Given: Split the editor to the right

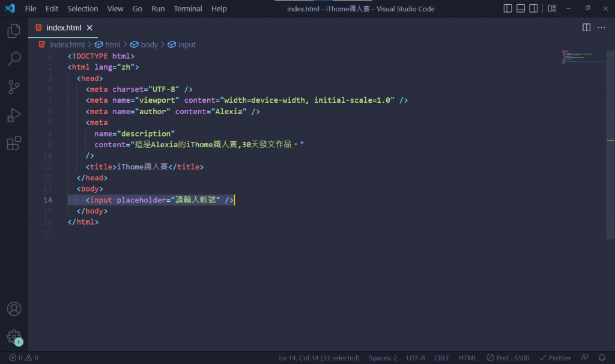Looking at the screenshot, I should (x=586, y=28).
